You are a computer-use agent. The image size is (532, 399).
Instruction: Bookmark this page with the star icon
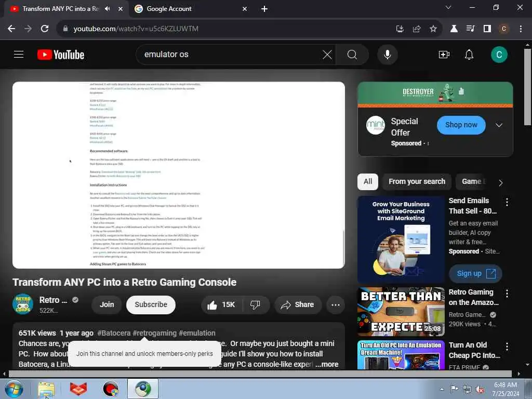point(433,29)
